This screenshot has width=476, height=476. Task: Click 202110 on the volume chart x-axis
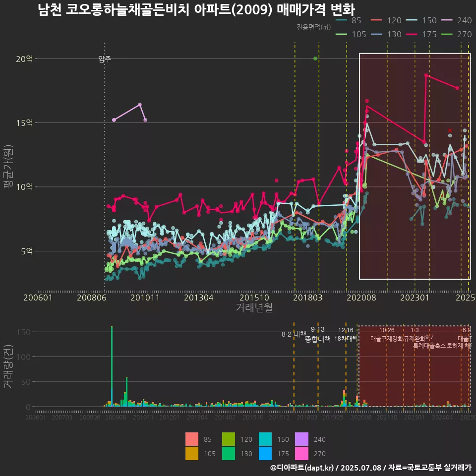coord(387,417)
